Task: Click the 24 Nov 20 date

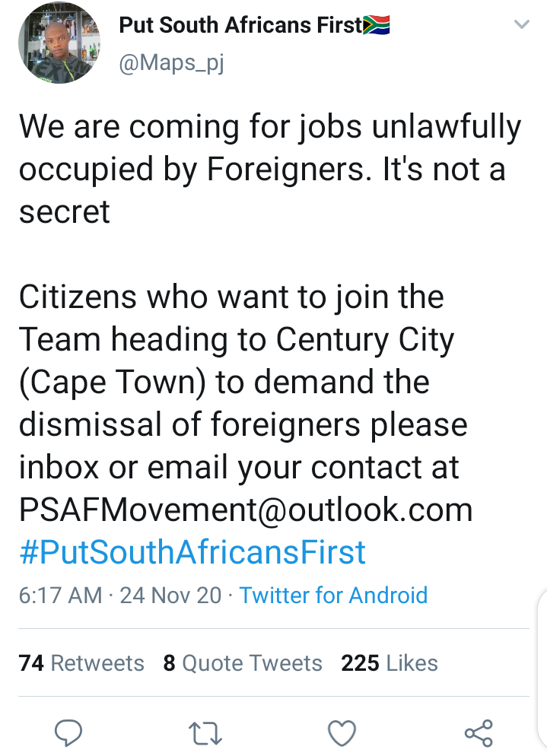Action: coord(170,595)
